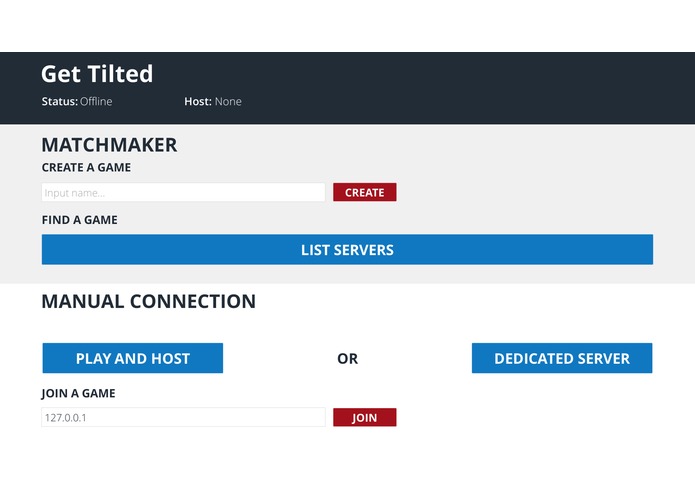Click the red CREATE button

(364, 192)
